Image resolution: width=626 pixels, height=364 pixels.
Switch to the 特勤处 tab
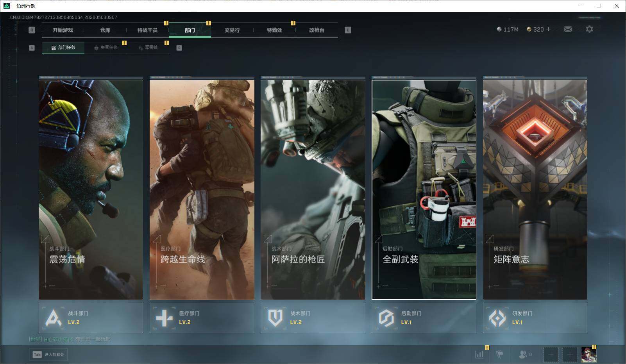[x=274, y=30]
